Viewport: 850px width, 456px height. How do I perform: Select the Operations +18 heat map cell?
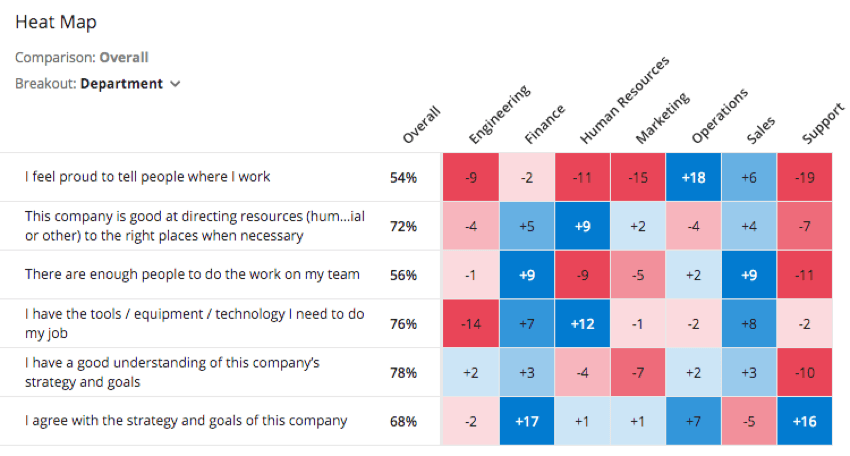tap(693, 177)
